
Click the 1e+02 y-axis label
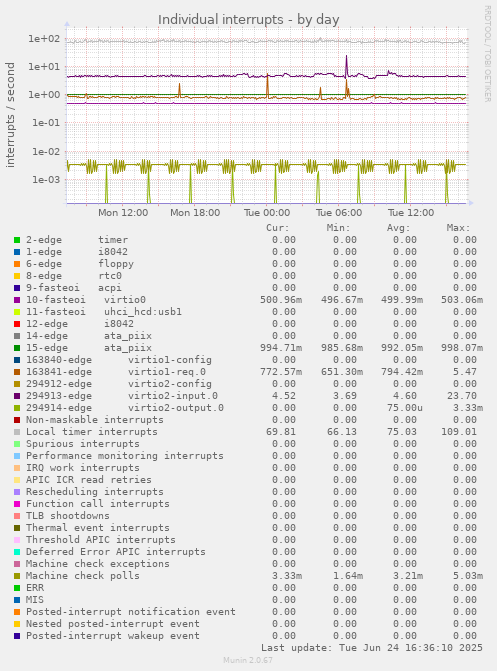point(44,39)
